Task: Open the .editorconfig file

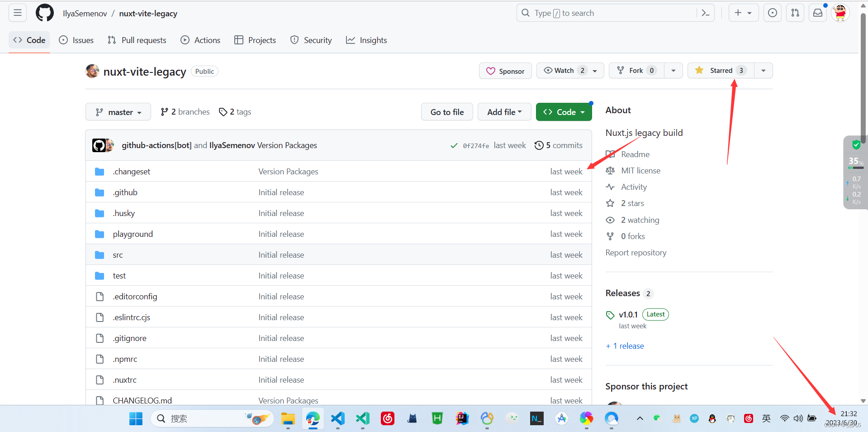Action: click(135, 297)
